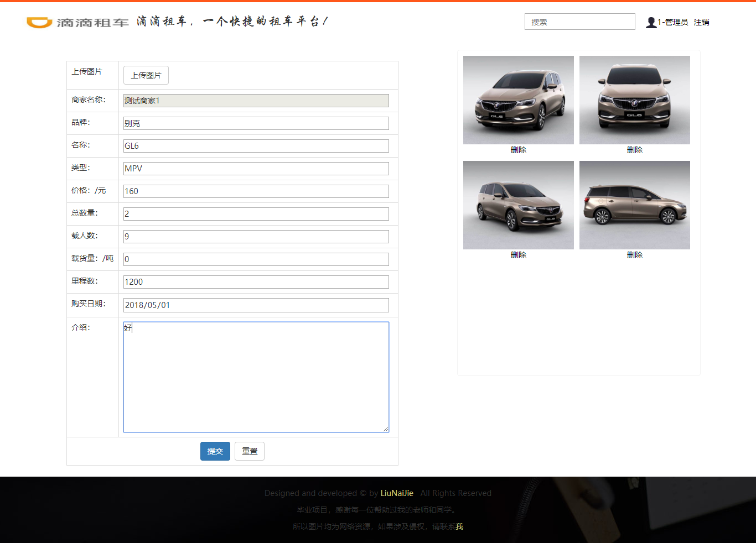Click the 购买日期 label
Viewport: 756px width, 543px height.
(89, 304)
